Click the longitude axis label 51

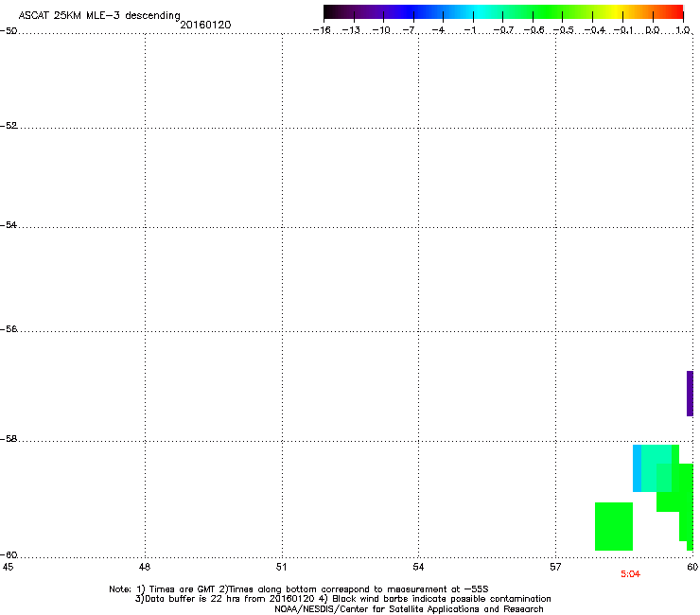tap(281, 567)
